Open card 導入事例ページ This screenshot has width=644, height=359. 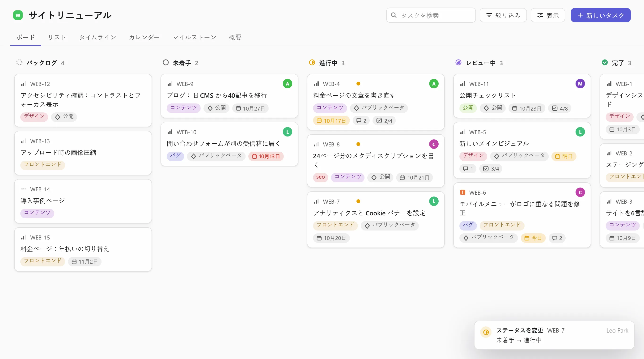click(x=83, y=201)
